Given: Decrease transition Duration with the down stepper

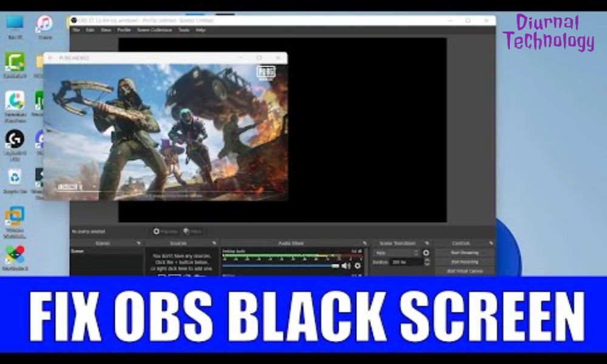Looking at the screenshot, I should pyautogui.click(x=426, y=263).
